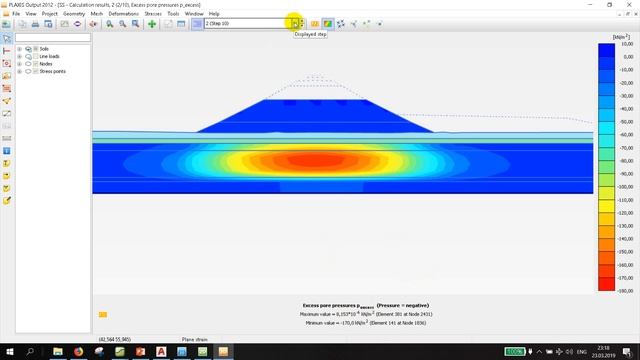Click the table view icon in toolbar
This screenshot has width=640, height=360.
[181, 24]
